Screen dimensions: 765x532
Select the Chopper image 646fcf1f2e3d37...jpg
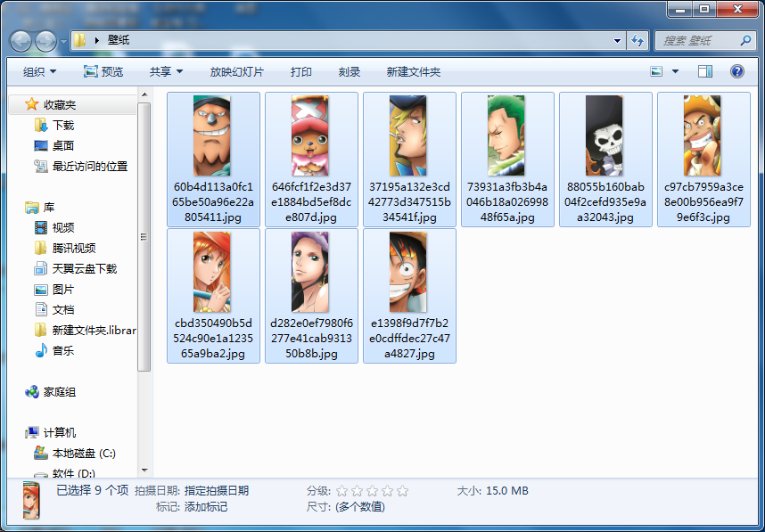click(x=311, y=160)
